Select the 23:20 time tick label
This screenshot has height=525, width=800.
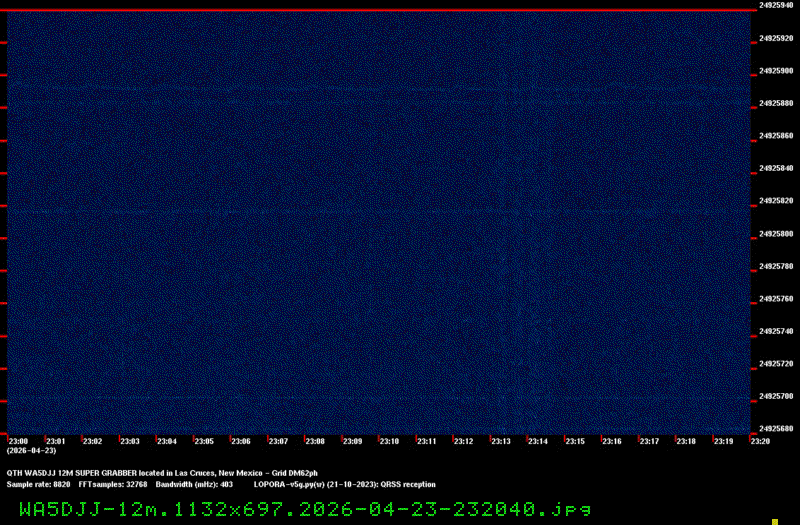(760, 441)
